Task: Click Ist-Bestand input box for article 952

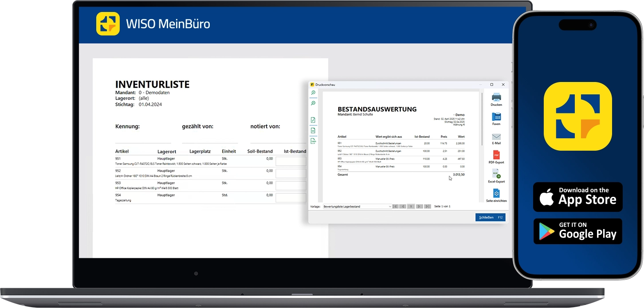Action: pyautogui.click(x=291, y=174)
